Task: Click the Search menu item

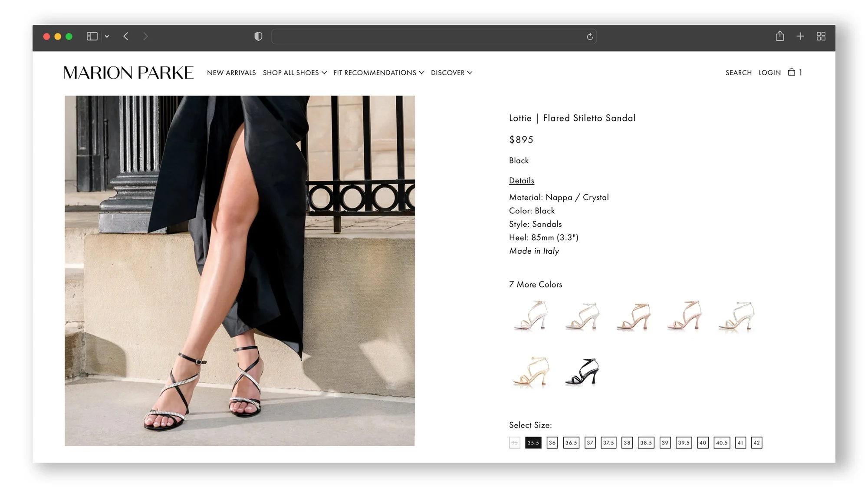Action: (738, 73)
